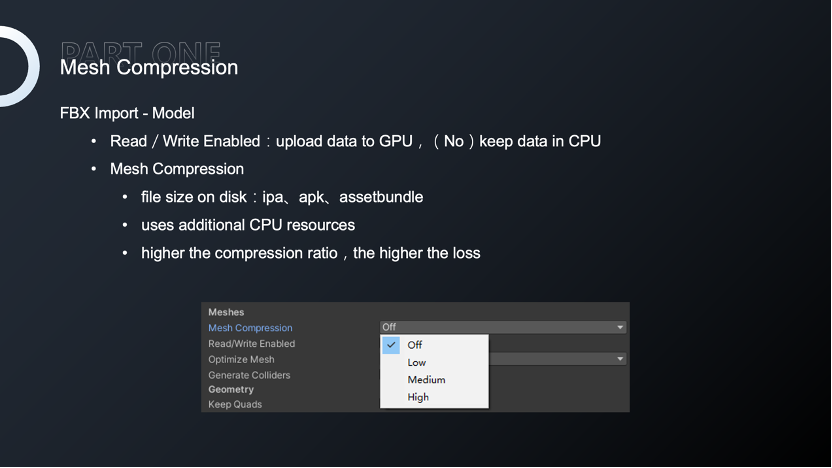Select the Optimize Mesh property label
The height and width of the screenshot is (468, 832).
(x=241, y=359)
